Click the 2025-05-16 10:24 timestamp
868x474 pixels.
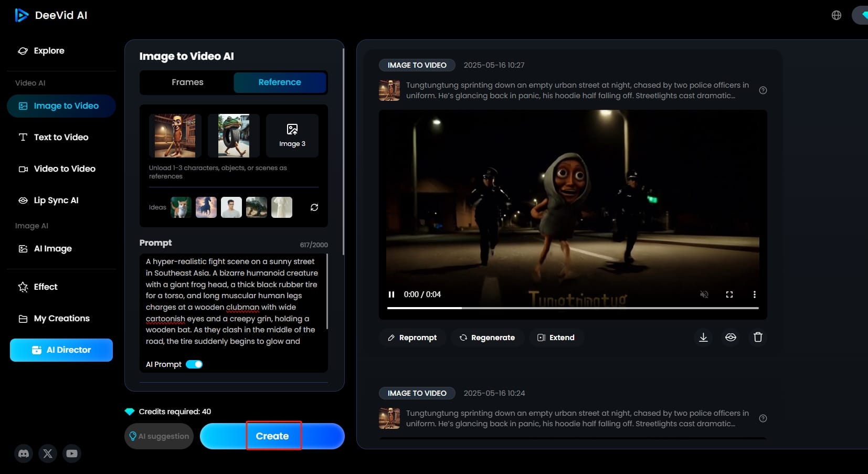tap(494, 393)
